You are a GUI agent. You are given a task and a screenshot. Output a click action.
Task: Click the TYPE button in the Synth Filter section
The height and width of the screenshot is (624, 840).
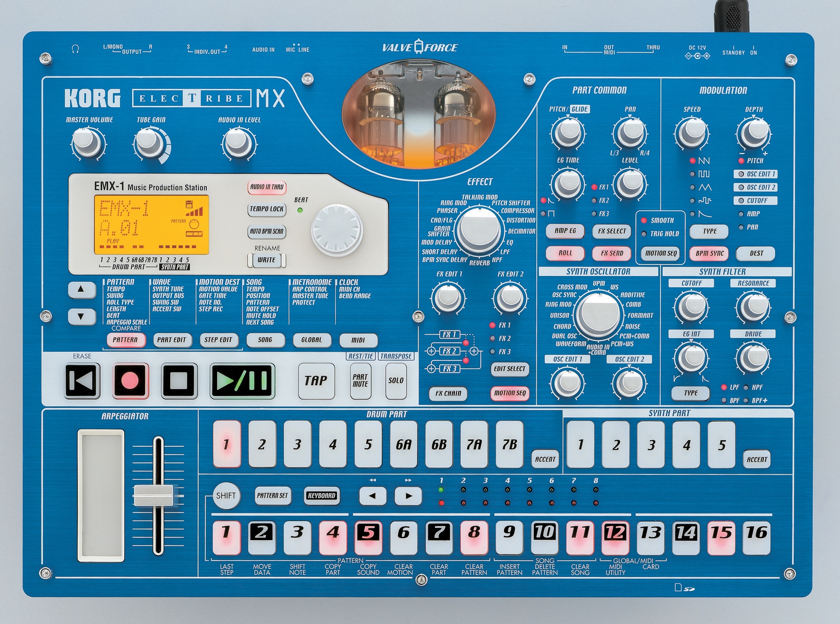point(691,393)
